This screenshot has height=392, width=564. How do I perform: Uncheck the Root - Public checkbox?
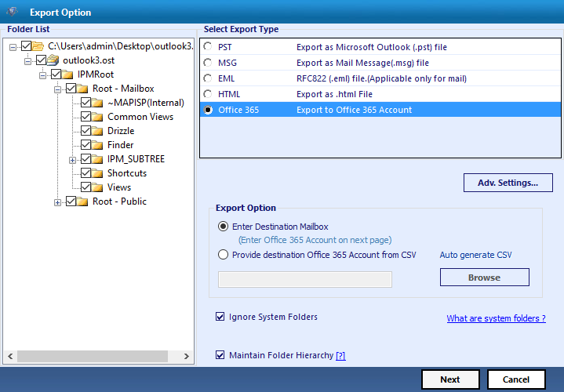coord(71,201)
